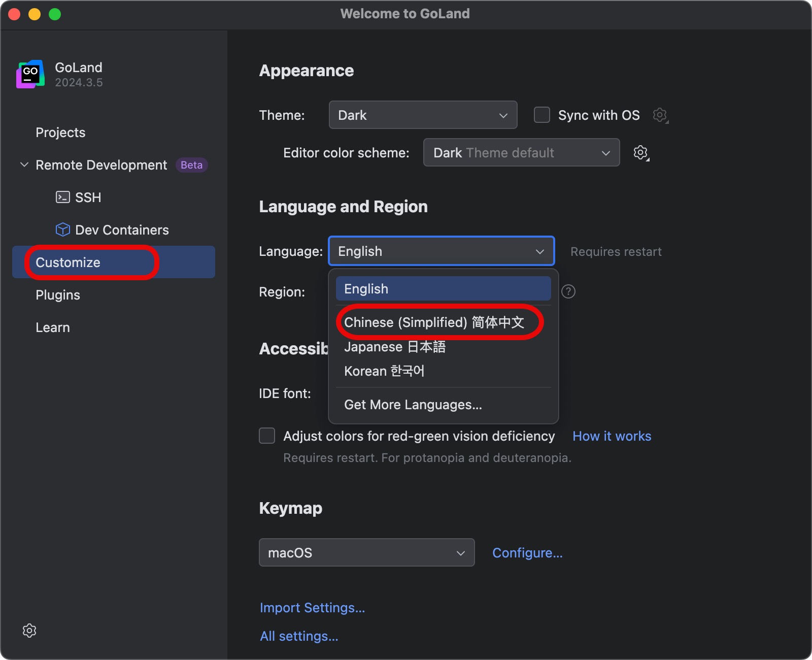This screenshot has width=812, height=660.
Task: Enable the Sync with OS checkbox
Action: click(x=542, y=115)
